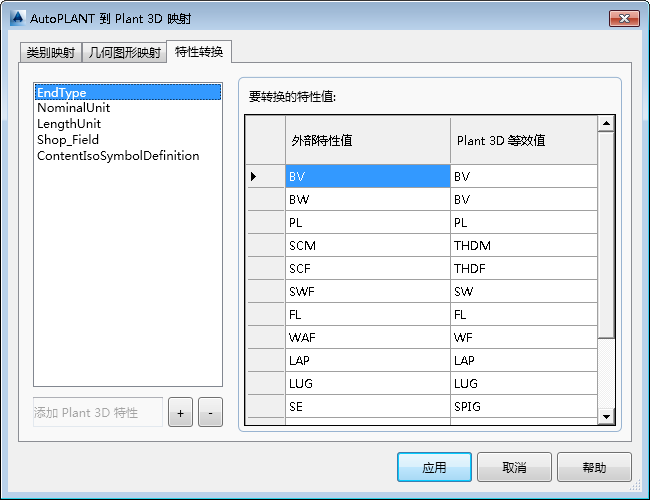The image size is (650, 500).
Task: Select the SPIG equivalent value cell
Action: tap(524, 406)
